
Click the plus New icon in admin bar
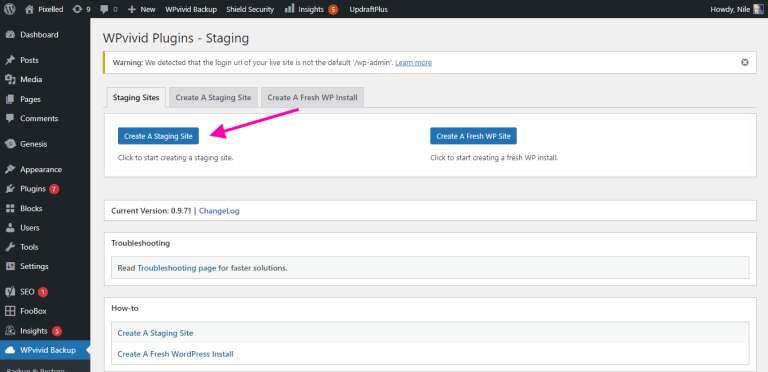click(131, 9)
